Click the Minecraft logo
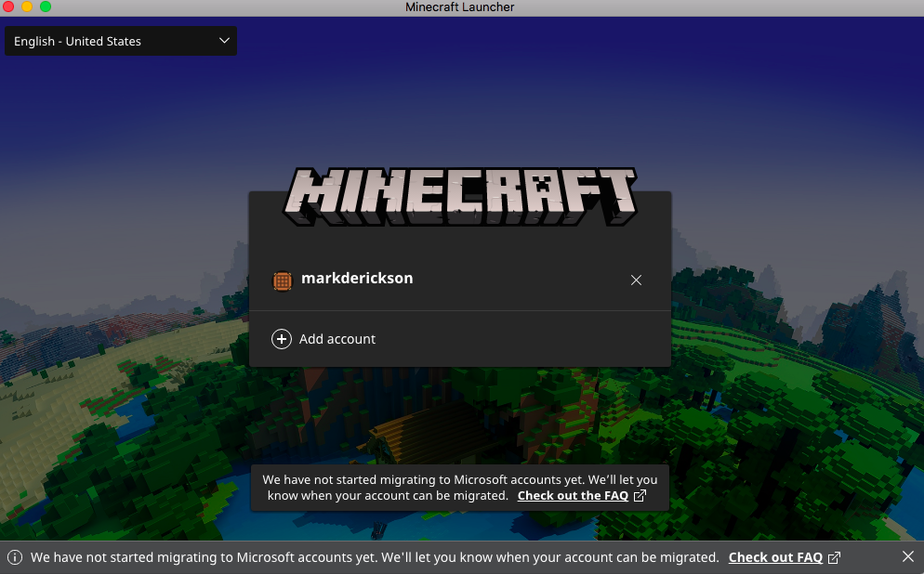924x574 pixels. pos(460,197)
